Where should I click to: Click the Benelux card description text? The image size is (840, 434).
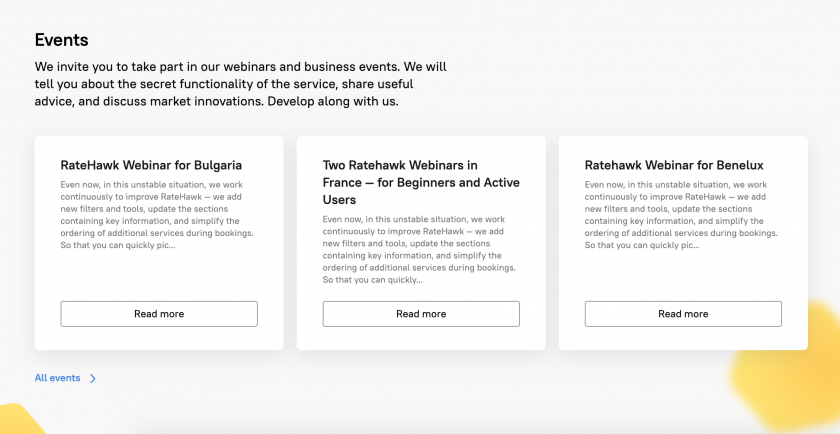pyautogui.click(x=681, y=215)
